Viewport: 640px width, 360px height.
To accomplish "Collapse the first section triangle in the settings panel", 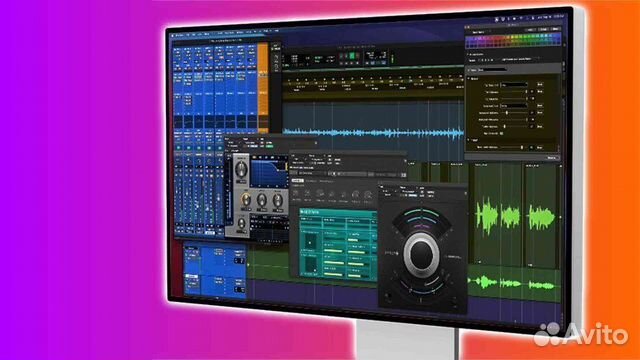I will 469,78.
